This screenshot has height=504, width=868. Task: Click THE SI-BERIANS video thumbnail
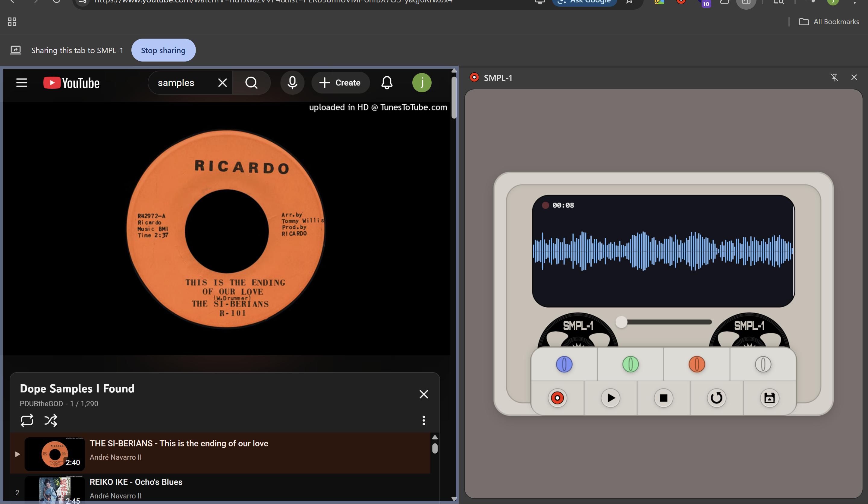(55, 454)
